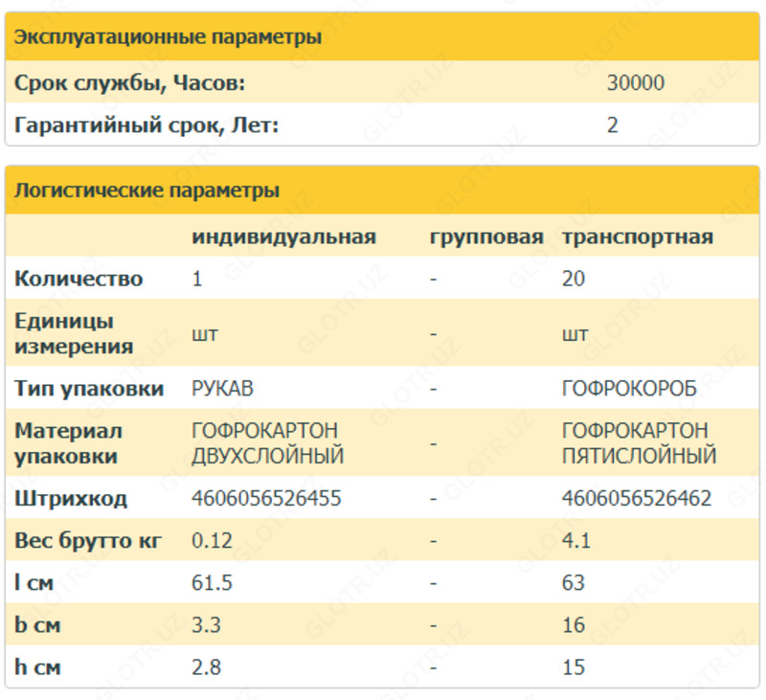Click the 'Срок службы, Часов:' label
The height and width of the screenshot is (700, 766).
click(x=130, y=83)
